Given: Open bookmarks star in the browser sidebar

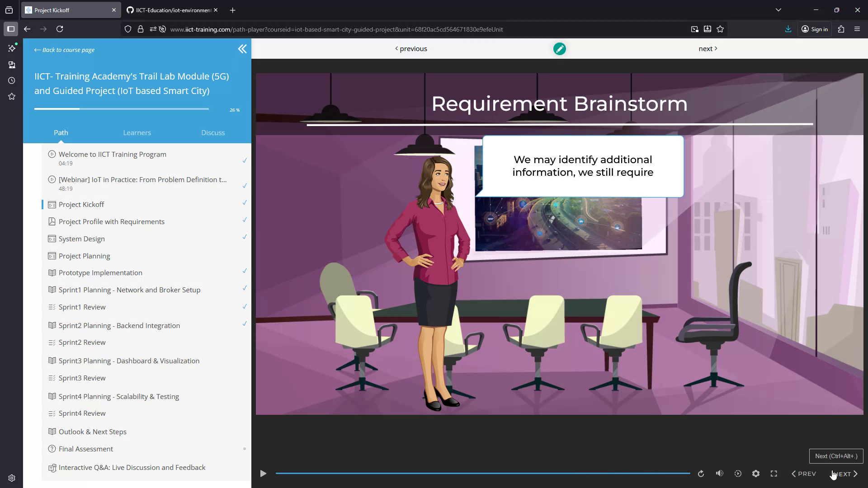Looking at the screenshot, I should (11, 96).
